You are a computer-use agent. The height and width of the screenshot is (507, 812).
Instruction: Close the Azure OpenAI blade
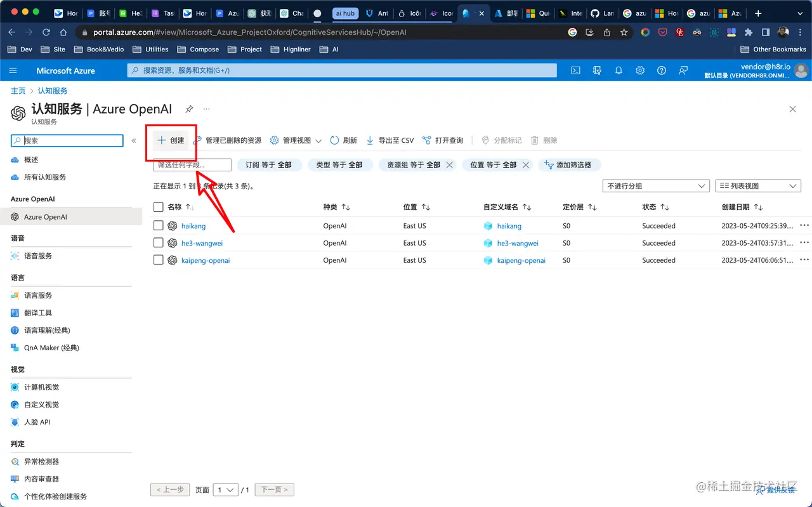coord(792,109)
